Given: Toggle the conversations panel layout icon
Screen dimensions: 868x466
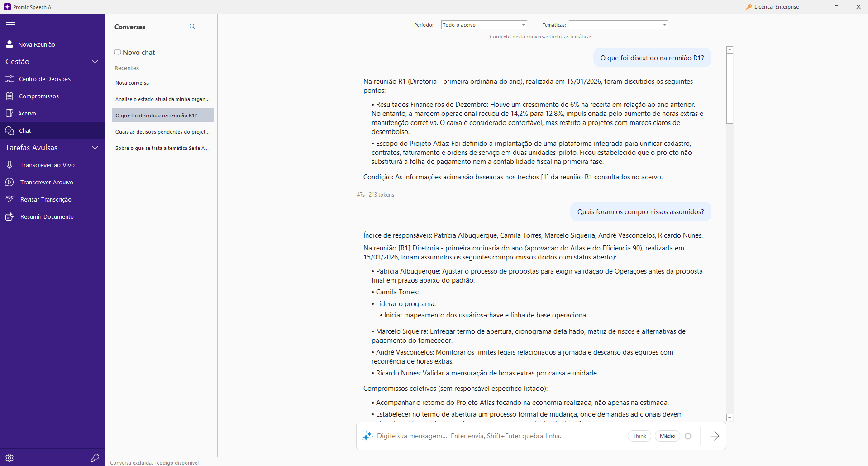Looking at the screenshot, I should click(206, 27).
